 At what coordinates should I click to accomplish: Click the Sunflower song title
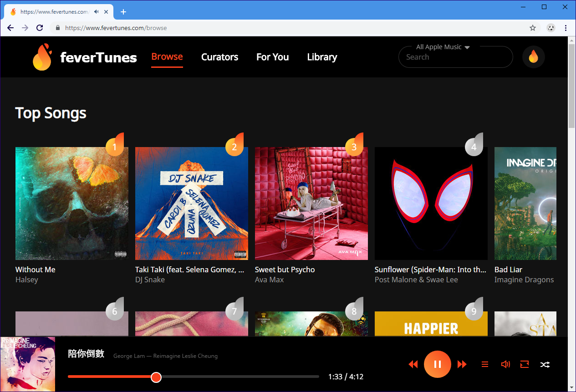tap(430, 270)
